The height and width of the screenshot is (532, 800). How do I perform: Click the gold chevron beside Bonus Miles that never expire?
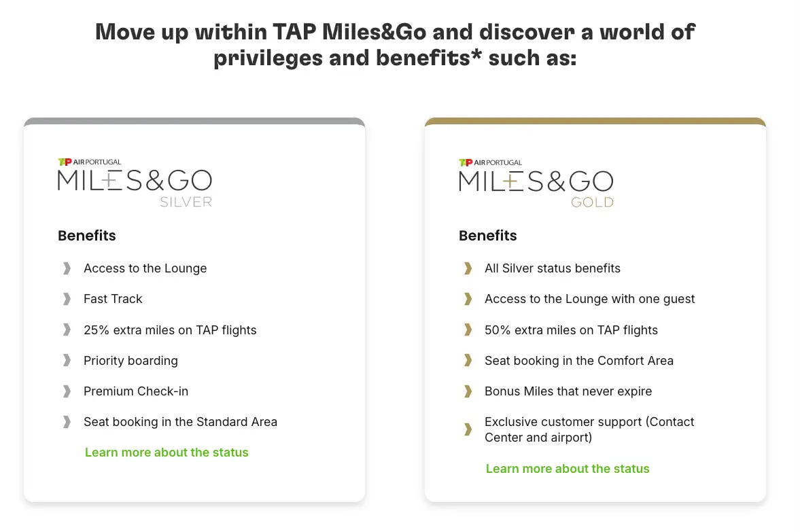468,391
